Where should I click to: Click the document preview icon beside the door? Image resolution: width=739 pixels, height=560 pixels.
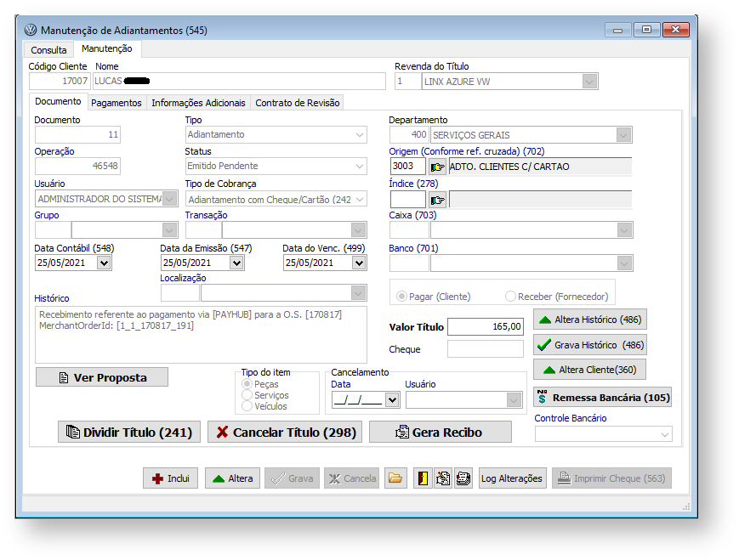click(442, 478)
